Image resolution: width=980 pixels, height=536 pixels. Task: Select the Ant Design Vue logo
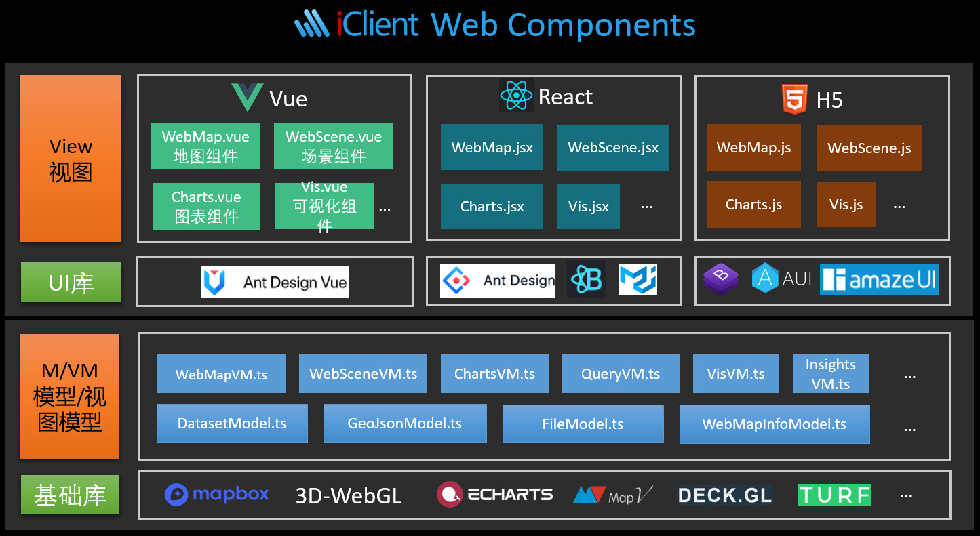click(275, 282)
